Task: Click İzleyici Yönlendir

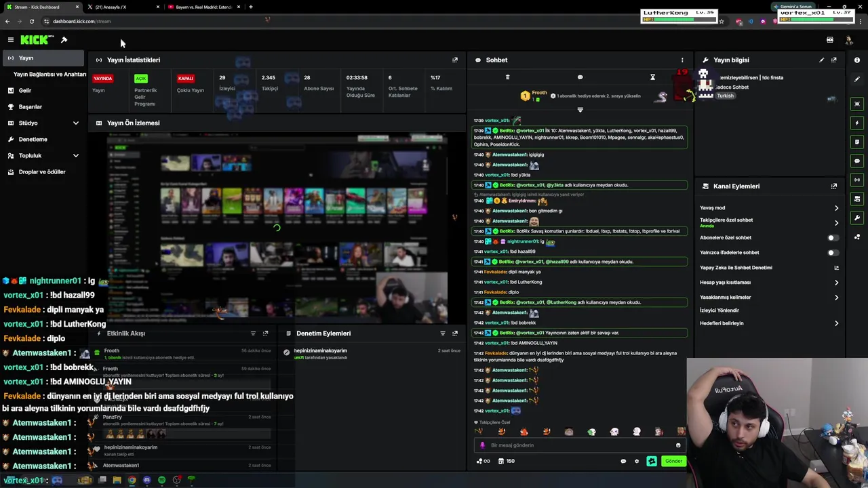Action: click(x=719, y=310)
